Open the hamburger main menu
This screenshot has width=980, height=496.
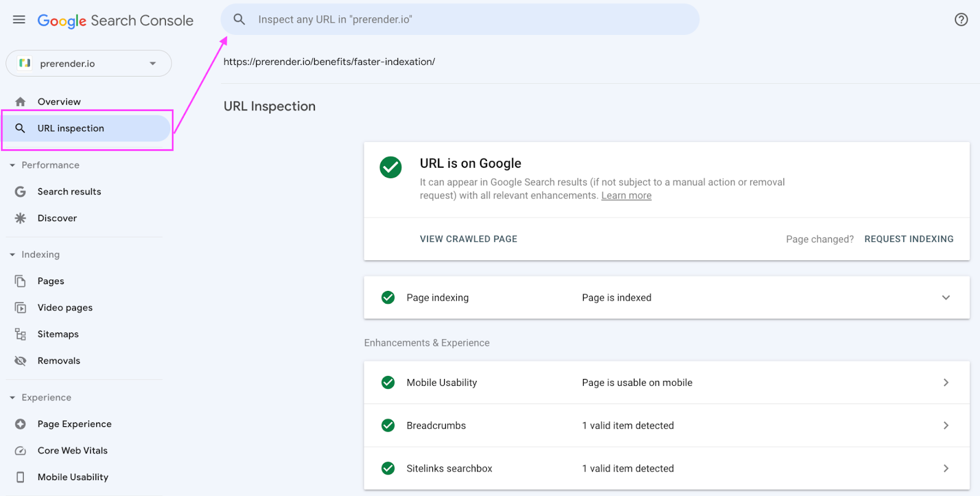pyautogui.click(x=19, y=20)
